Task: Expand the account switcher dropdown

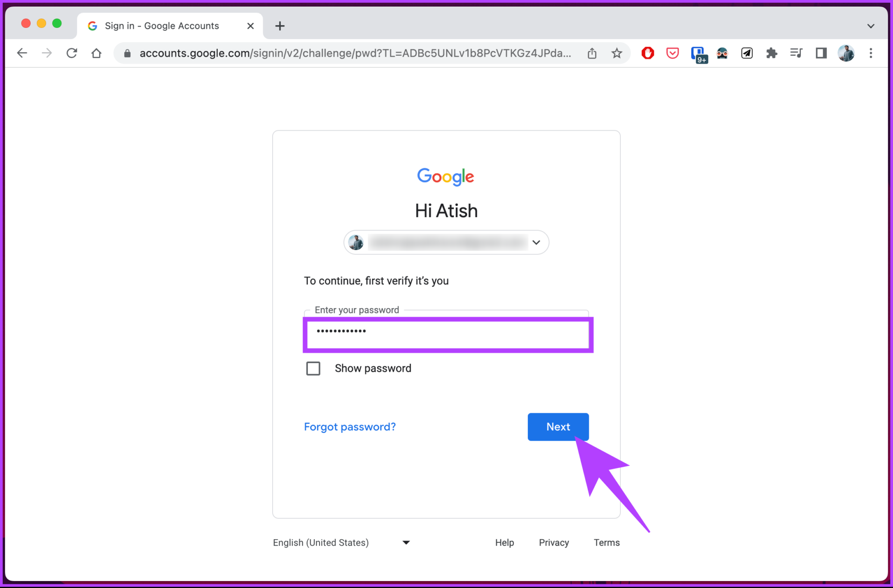Action: 536,242
